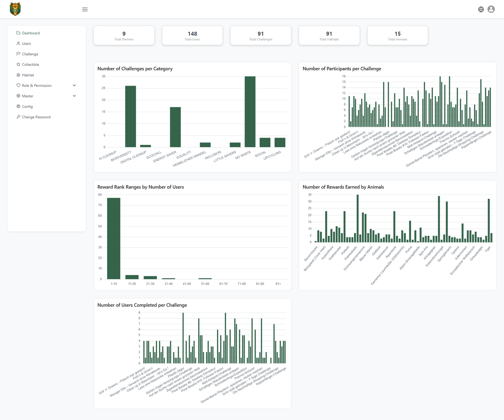This screenshot has height=420, width=504.
Task: Open the Users menu item
Action: 26,43
